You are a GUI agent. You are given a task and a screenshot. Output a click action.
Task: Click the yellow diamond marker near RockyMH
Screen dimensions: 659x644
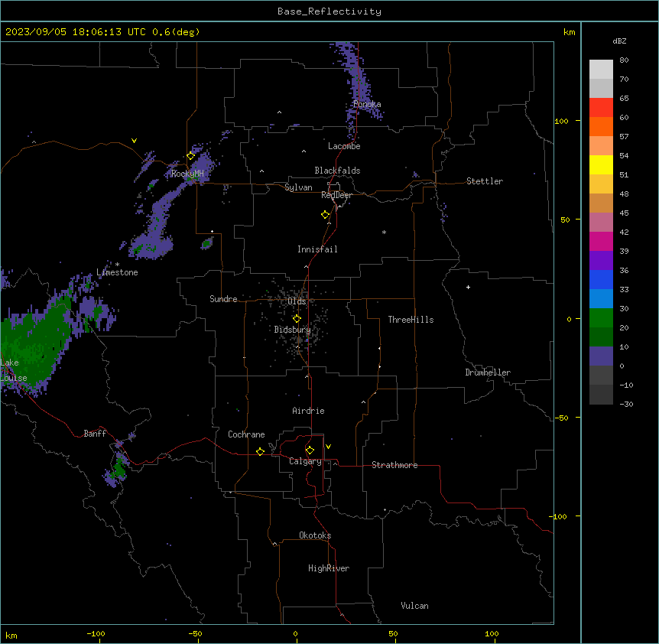(x=190, y=156)
